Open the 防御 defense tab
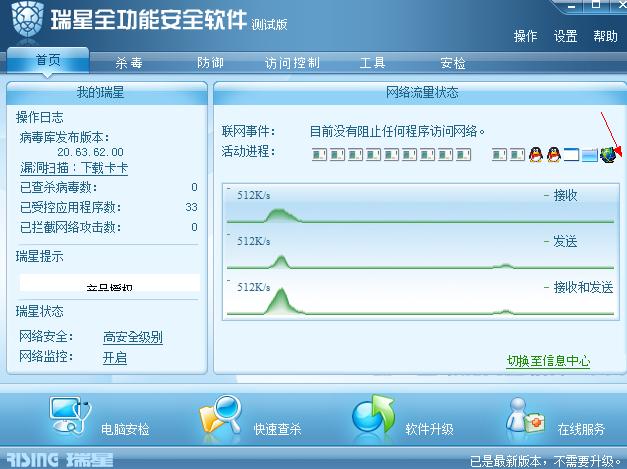This screenshot has height=469, width=627. [210, 63]
